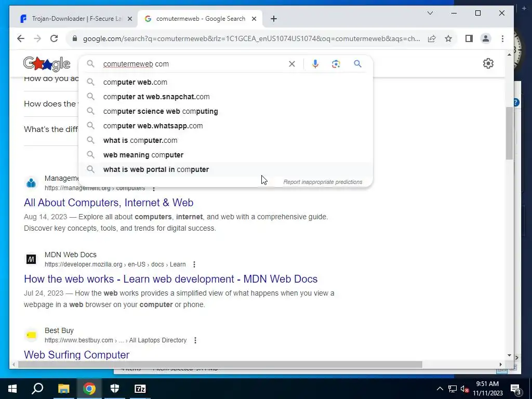Bookmark this page with the star icon
Viewport: 532px width, 399px height.
448,38
